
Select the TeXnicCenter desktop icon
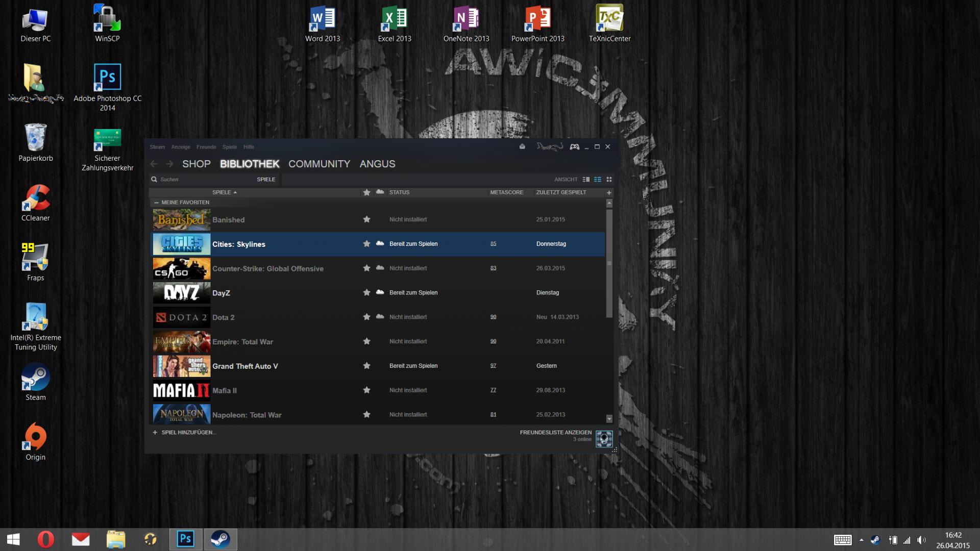point(609,23)
